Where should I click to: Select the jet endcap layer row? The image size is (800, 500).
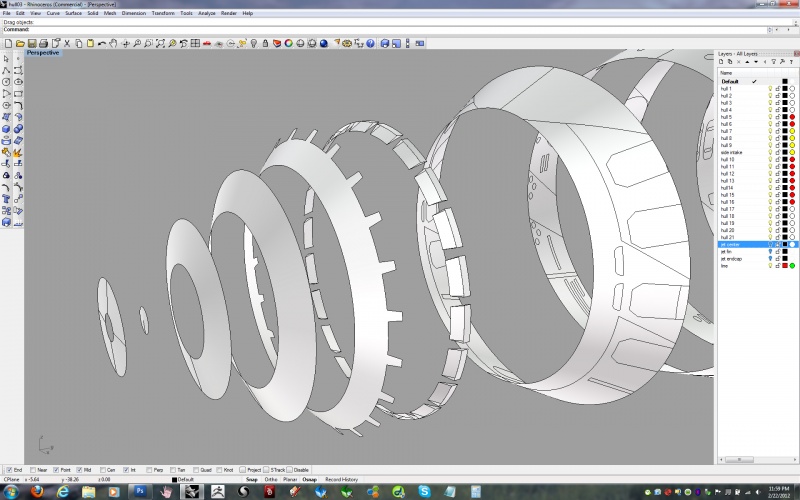[x=757, y=259]
